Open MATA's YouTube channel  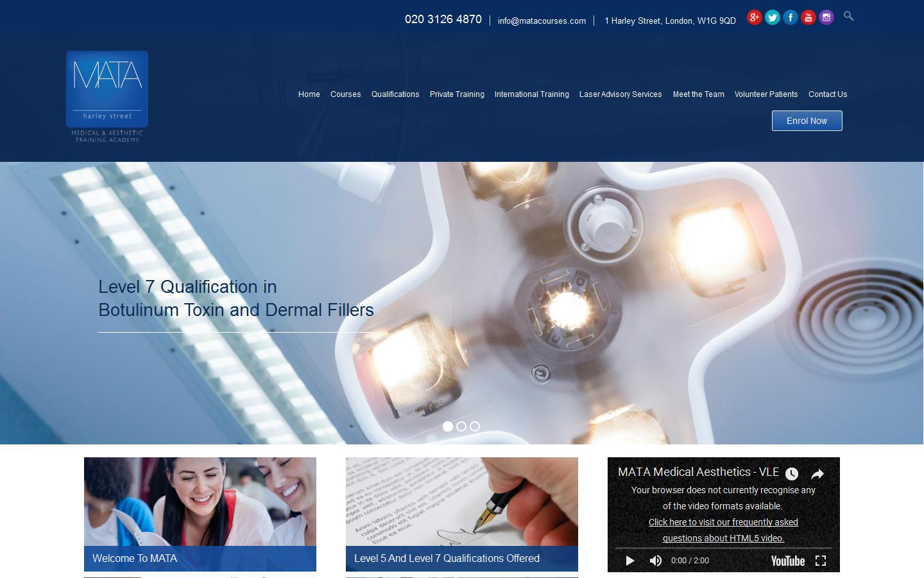point(809,17)
